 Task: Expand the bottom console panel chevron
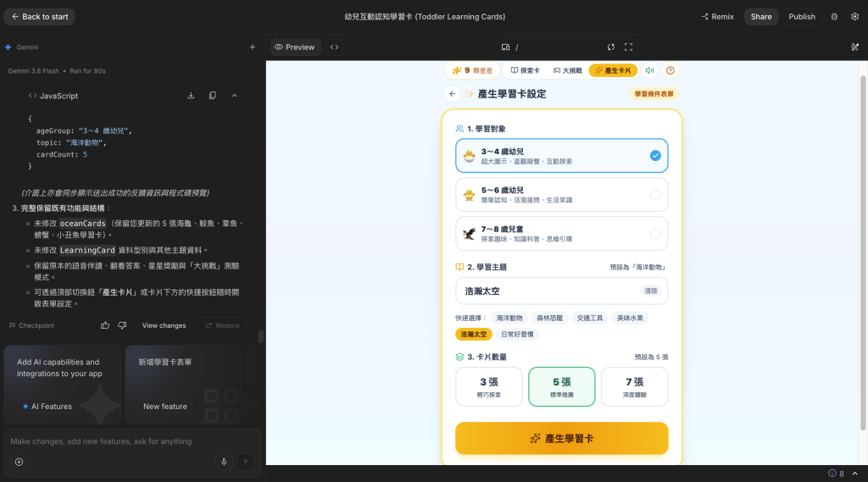[854, 474]
